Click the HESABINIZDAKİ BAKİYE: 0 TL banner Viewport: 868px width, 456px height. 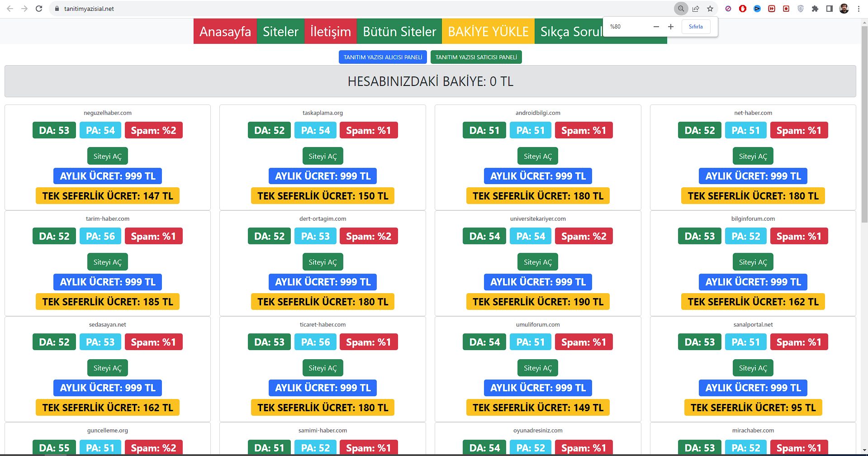click(x=430, y=81)
